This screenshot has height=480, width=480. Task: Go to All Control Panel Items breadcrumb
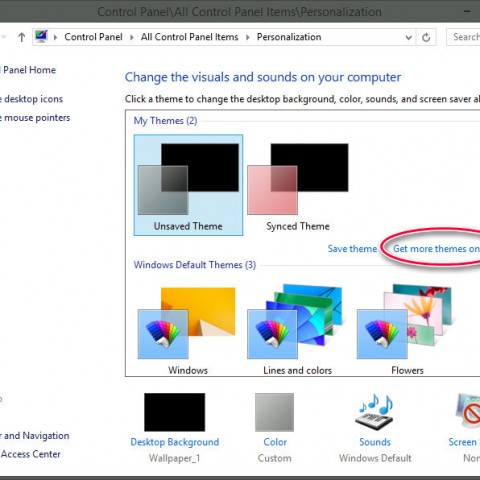click(189, 37)
